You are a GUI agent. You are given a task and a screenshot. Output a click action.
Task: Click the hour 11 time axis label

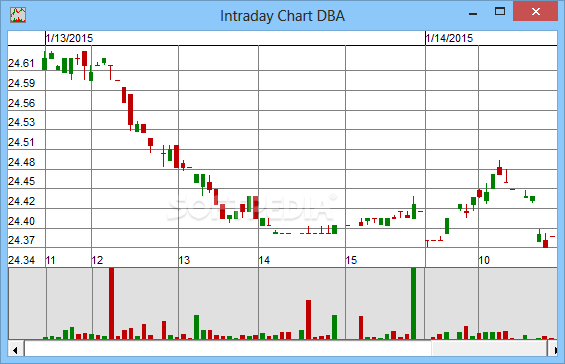pyautogui.click(x=50, y=260)
